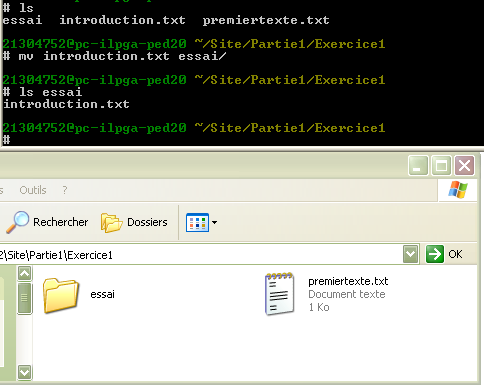Open the ? help menu
Viewport: 484px width, 391px height.
(65, 190)
